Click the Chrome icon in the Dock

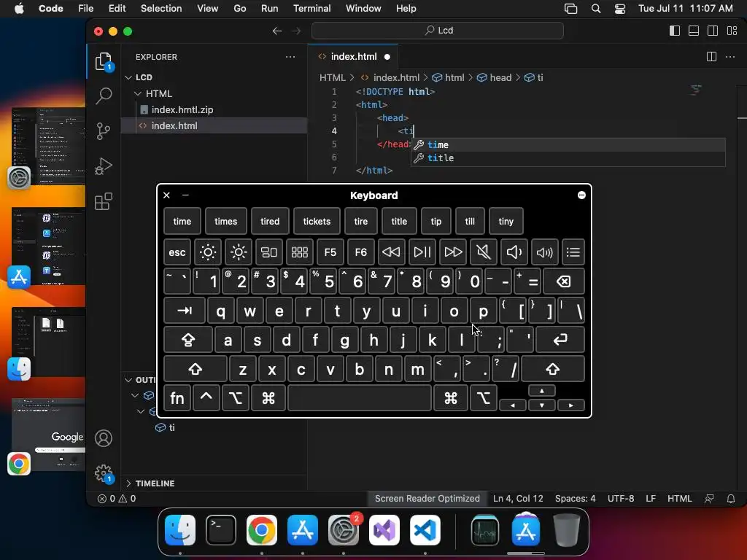(x=262, y=530)
